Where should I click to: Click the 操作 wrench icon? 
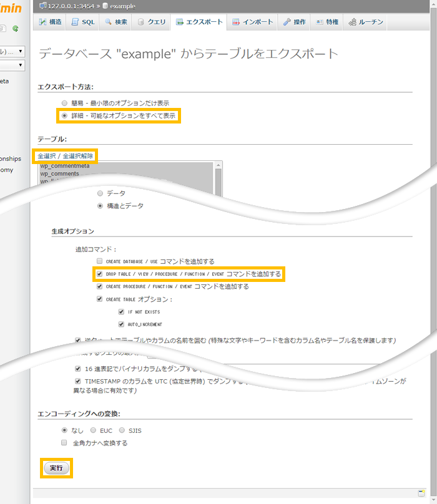pyautogui.click(x=287, y=22)
